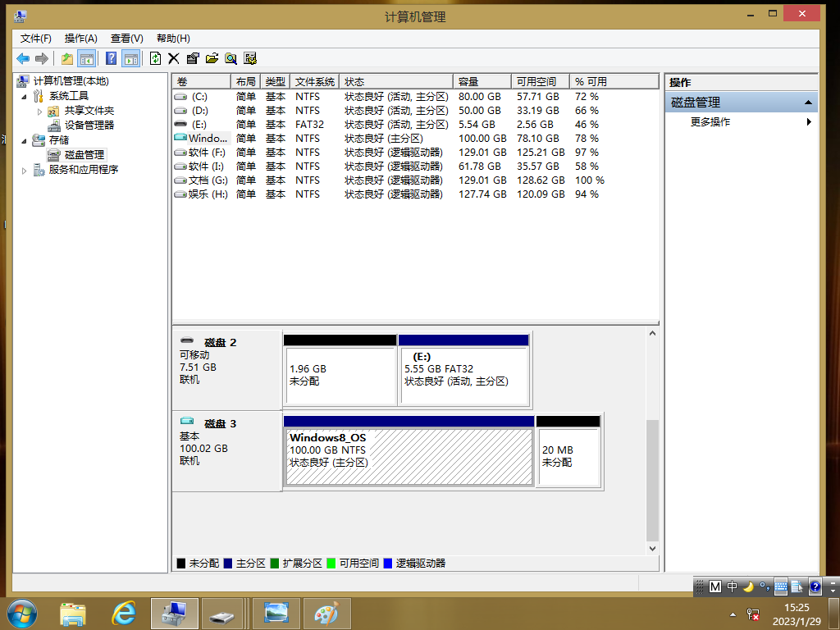The image size is (840, 630).
Task: Click the Properties toolbar icon
Action: click(193, 58)
